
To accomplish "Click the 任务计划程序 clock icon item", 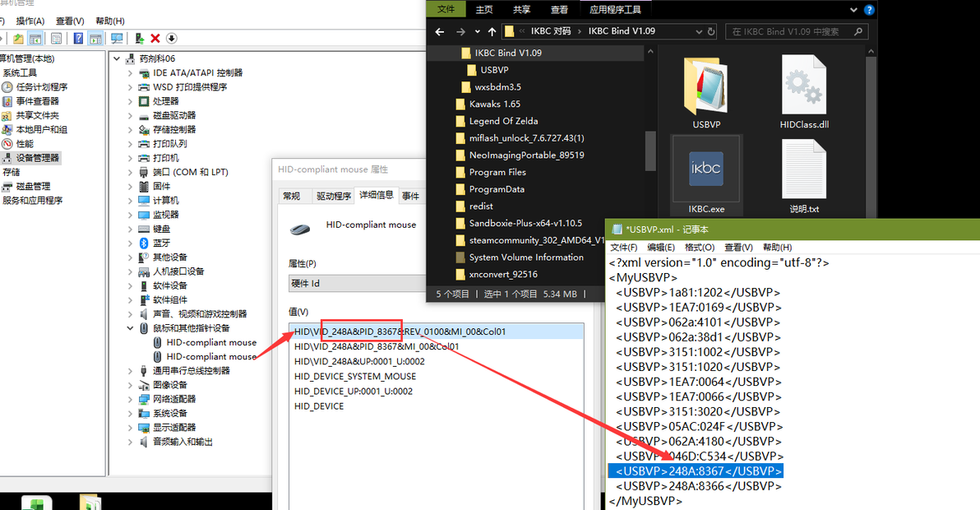I will (x=35, y=87).
